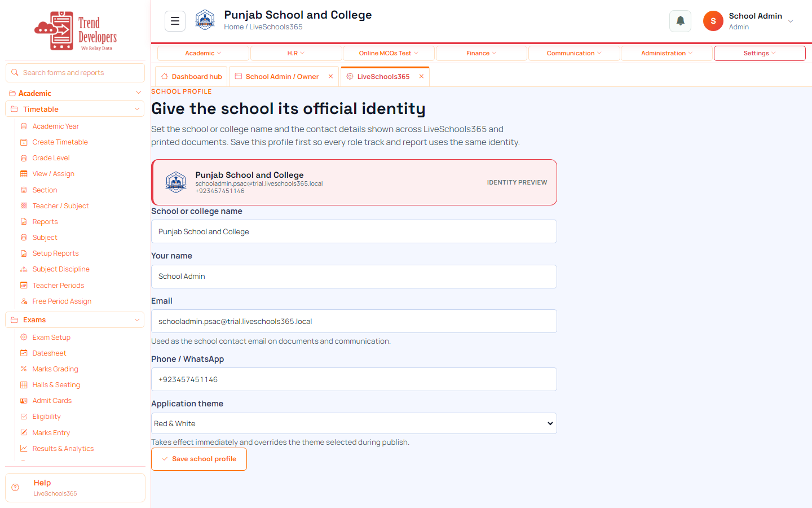Viewport: 812px width, 508px height.
Task: Click the Eligibility check icon
Action: coord(24,417)
